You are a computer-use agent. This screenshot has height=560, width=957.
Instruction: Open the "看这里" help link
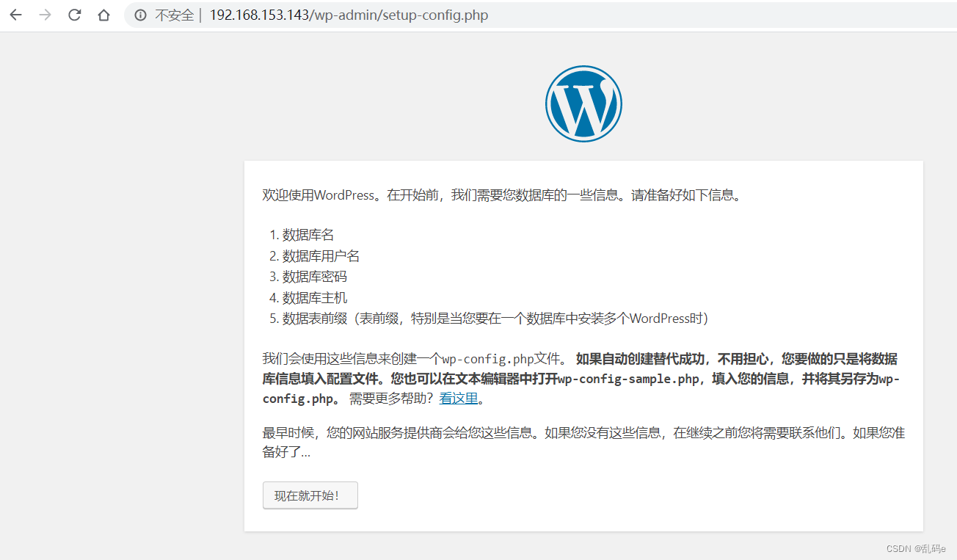point(458,398)
